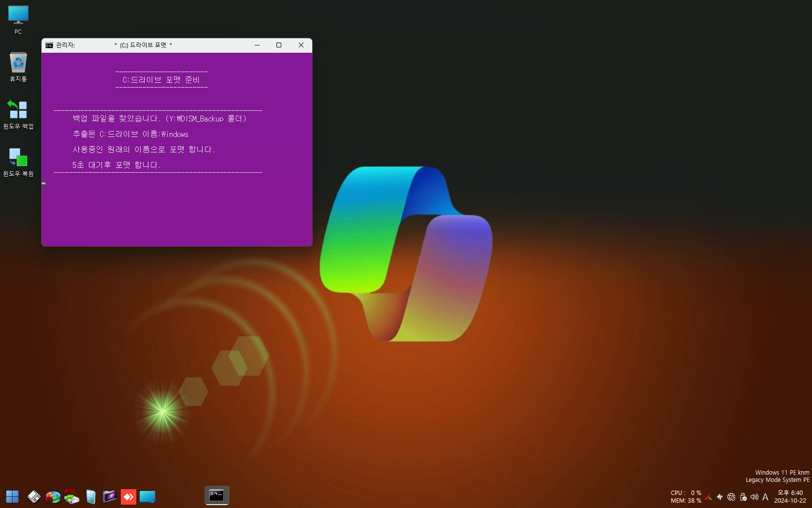This screenshot has height=508, width=812.
Task: Click the '추출된 C:드라이브 이름:Windows' line
Action: click(130, 134)
